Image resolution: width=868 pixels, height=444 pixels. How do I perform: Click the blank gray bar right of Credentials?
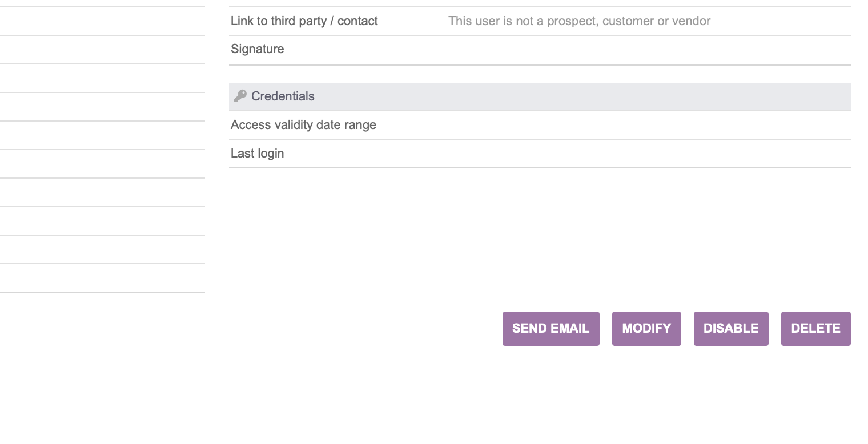tap(582, 96)
